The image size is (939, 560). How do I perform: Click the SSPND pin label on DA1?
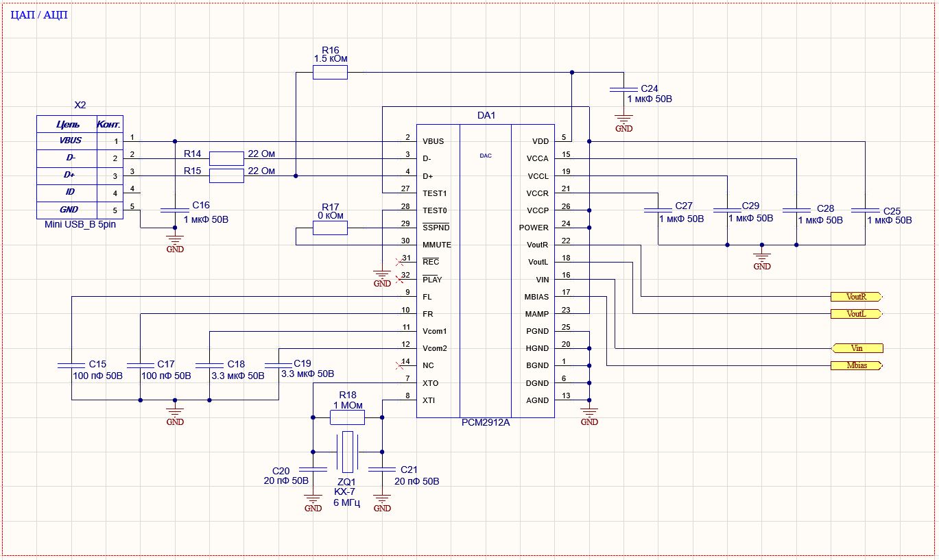pyautogui.click(x=436, y=228)
